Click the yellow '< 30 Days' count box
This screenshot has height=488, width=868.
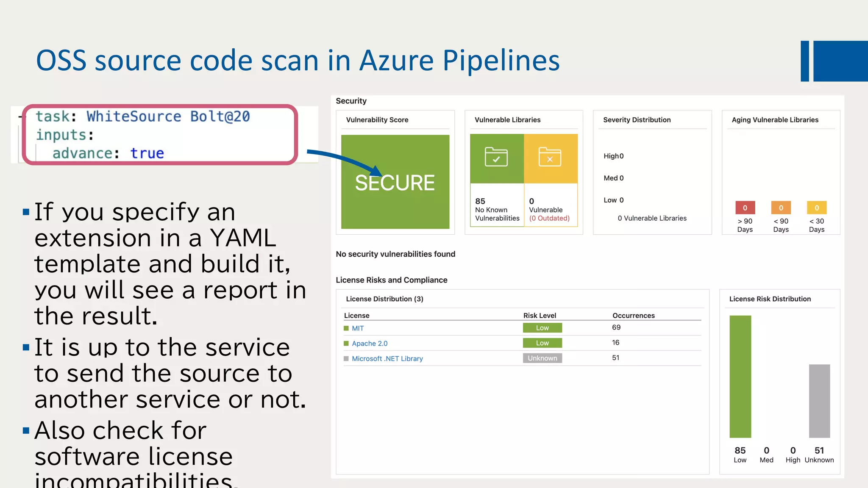(x=817, y=208)
